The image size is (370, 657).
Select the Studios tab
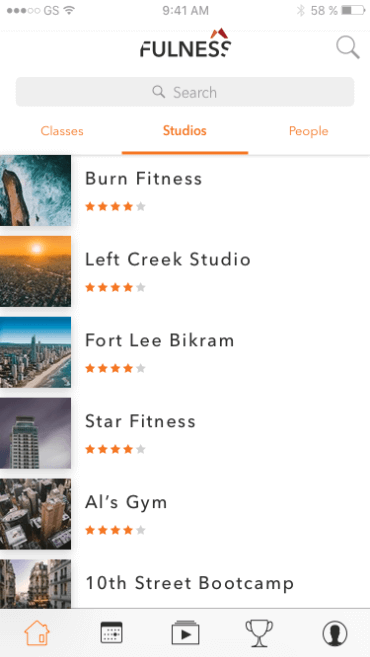pyautogui.click(x=185, y=131)
